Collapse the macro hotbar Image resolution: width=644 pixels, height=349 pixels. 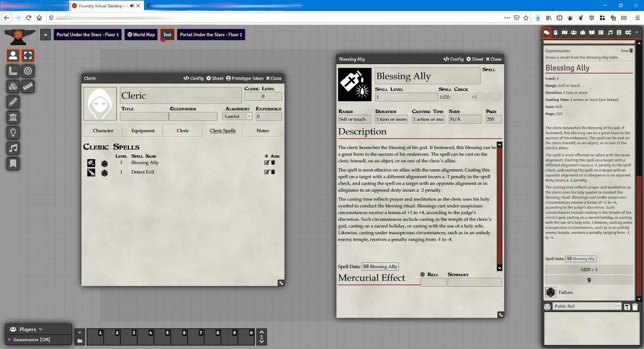[x=80, y=332]
